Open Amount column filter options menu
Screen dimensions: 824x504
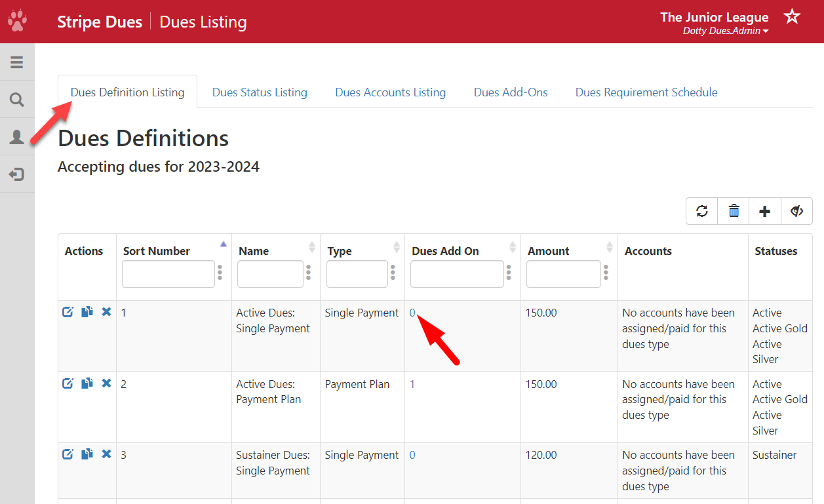[x=606, y=272]
